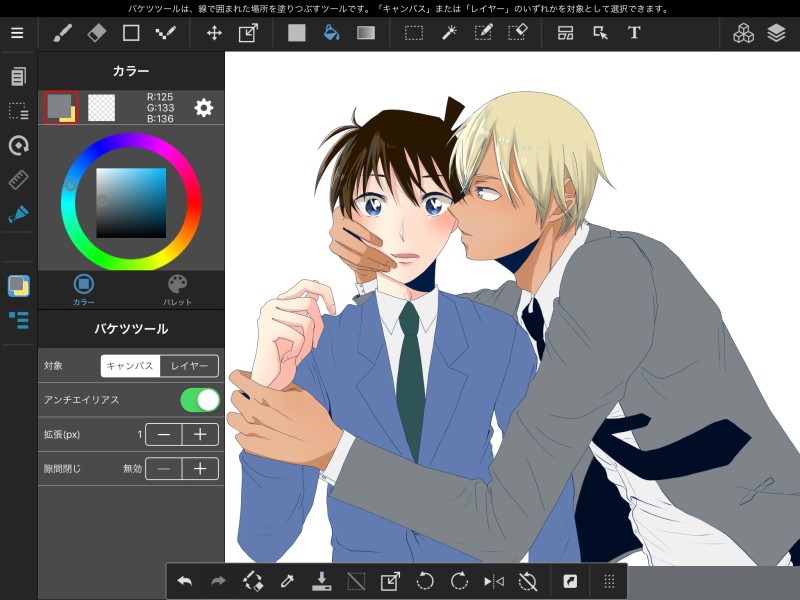Rotate canvas counterclockwise
Screen dimensions: 800x600
(x=424, y=581)
